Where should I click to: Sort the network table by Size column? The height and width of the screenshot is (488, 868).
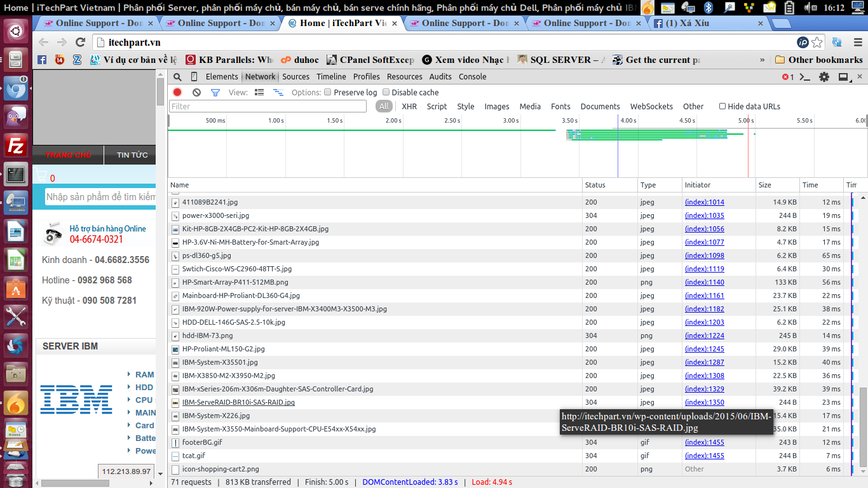click(x=777, y=185)
